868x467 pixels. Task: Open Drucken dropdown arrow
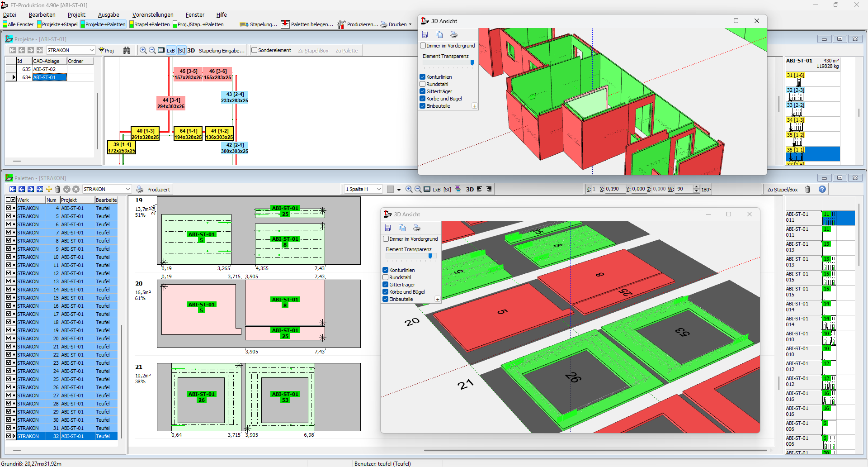tap(410, 24)
